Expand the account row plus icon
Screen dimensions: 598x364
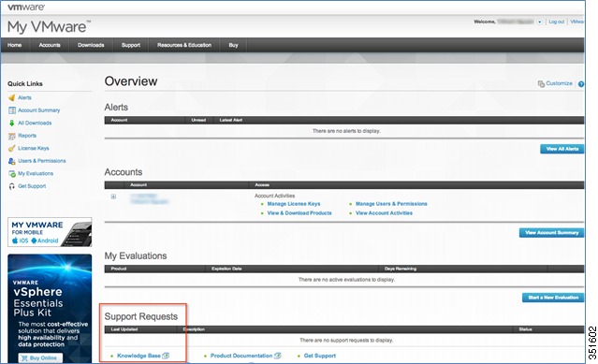pyautogui.click(x=113, y=197)
